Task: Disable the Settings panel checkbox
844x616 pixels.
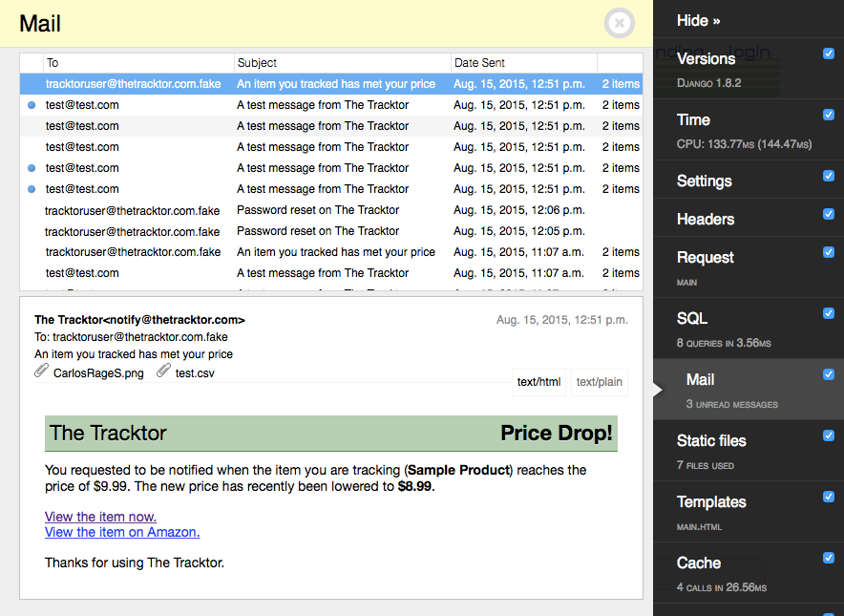Action: pyautogui.click(x=829, y=176)
